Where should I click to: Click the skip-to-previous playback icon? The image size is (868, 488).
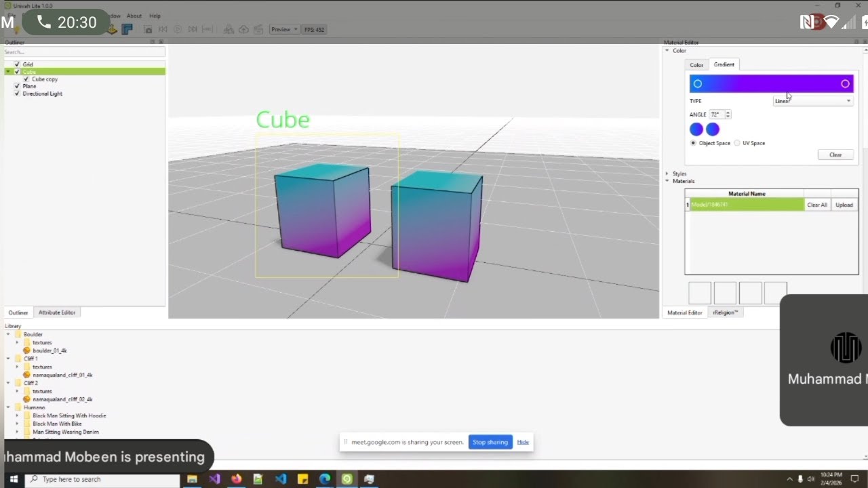point(163,29)
